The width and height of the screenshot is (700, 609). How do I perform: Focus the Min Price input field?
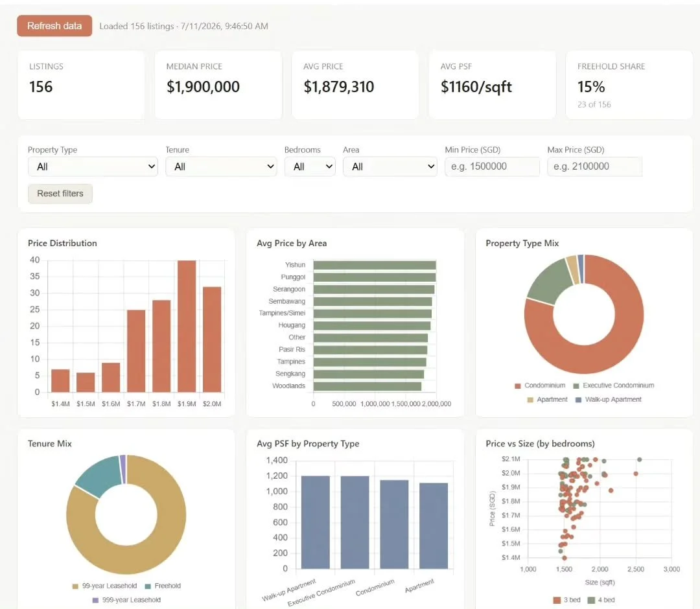tap(492, 167)
